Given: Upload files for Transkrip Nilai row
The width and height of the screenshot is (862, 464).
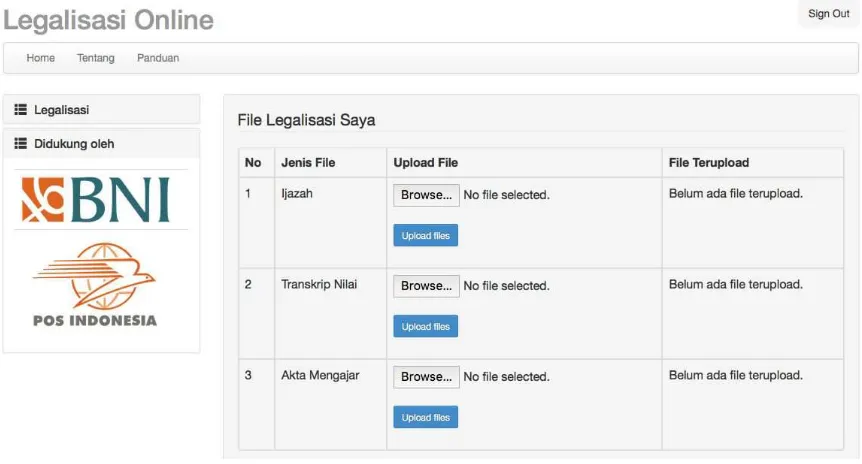Looking at the screenshot, I should pos(426,326).
